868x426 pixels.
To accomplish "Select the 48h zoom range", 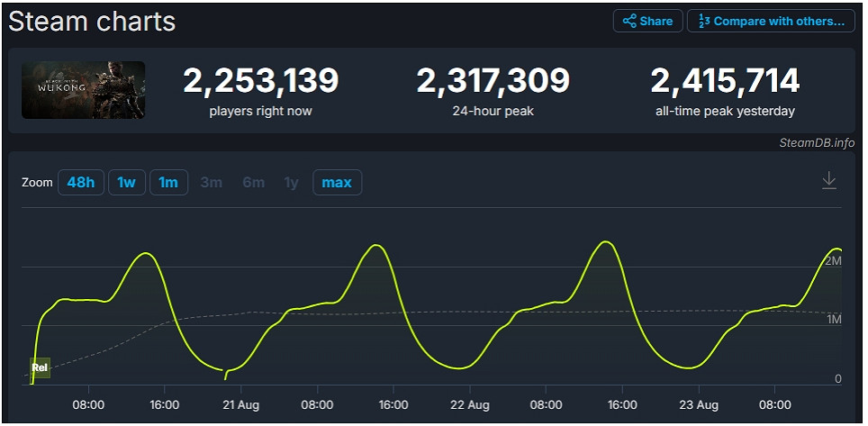I will pos(80,183).
